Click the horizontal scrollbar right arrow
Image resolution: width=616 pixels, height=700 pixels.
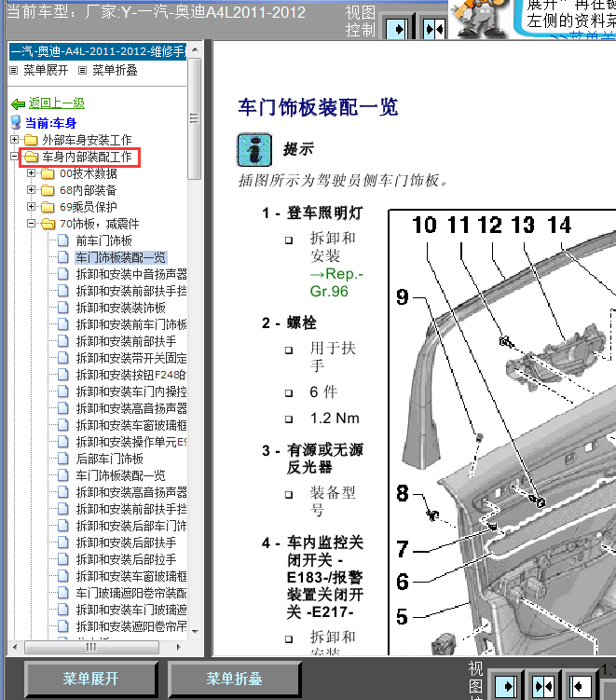[179, 647]
